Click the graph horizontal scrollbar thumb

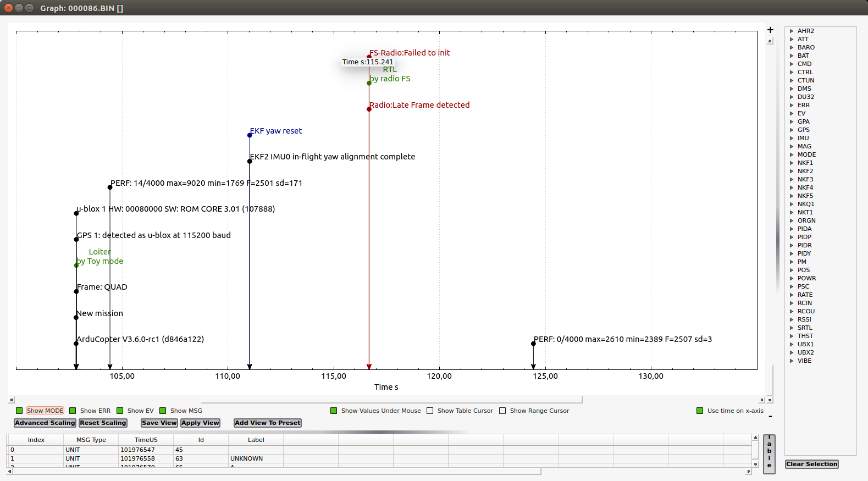pos(391,400)
